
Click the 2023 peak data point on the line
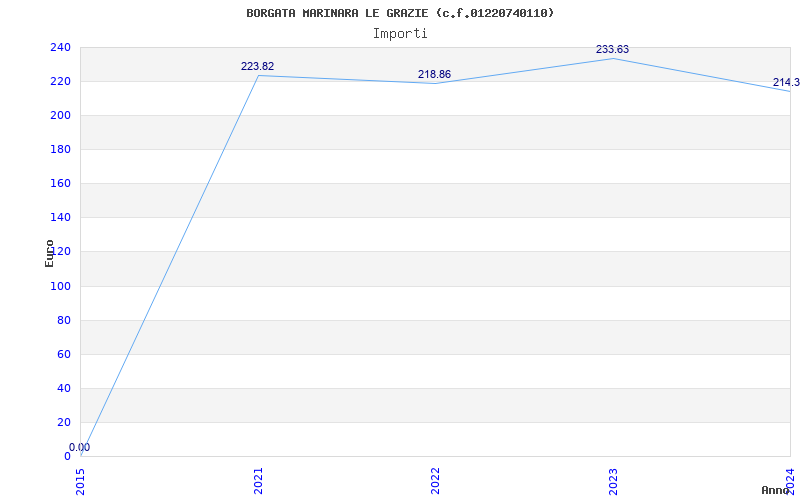pyautogui.click(x=613, y=59)
